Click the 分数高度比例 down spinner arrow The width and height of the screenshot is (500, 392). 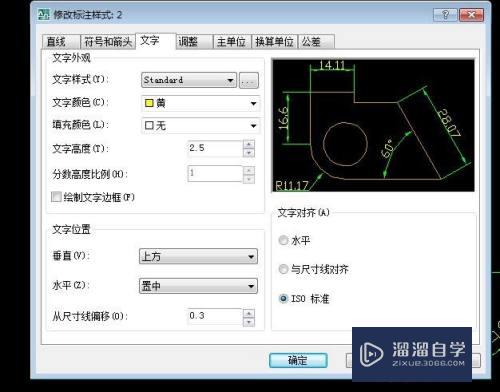coord(249,179)
